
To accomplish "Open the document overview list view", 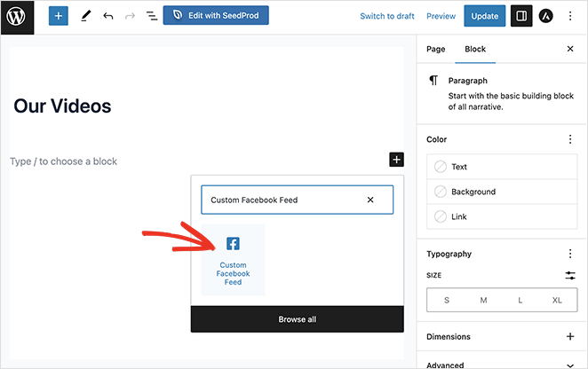I will [x=152, y=16].
